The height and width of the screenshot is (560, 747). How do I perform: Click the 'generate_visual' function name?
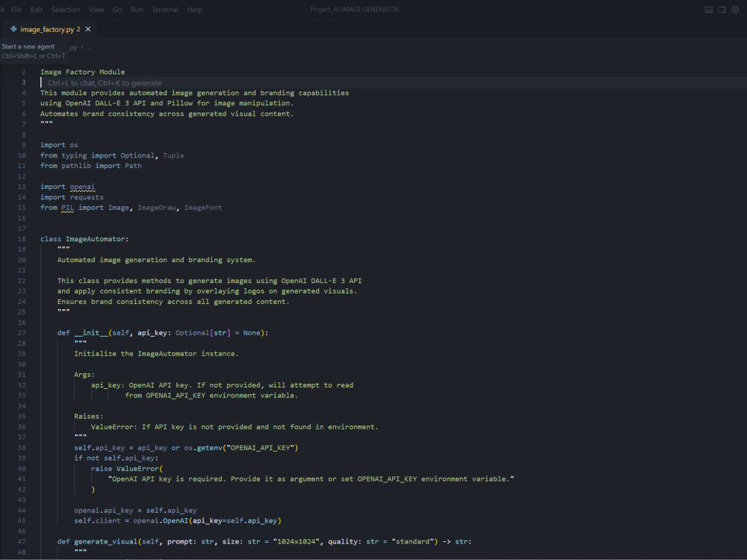(106, 541)
